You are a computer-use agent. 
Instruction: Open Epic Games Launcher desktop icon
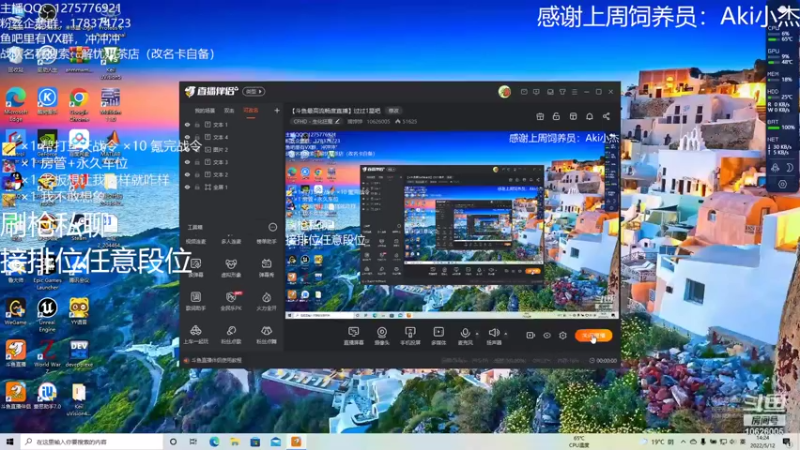[x=47, y=273]
